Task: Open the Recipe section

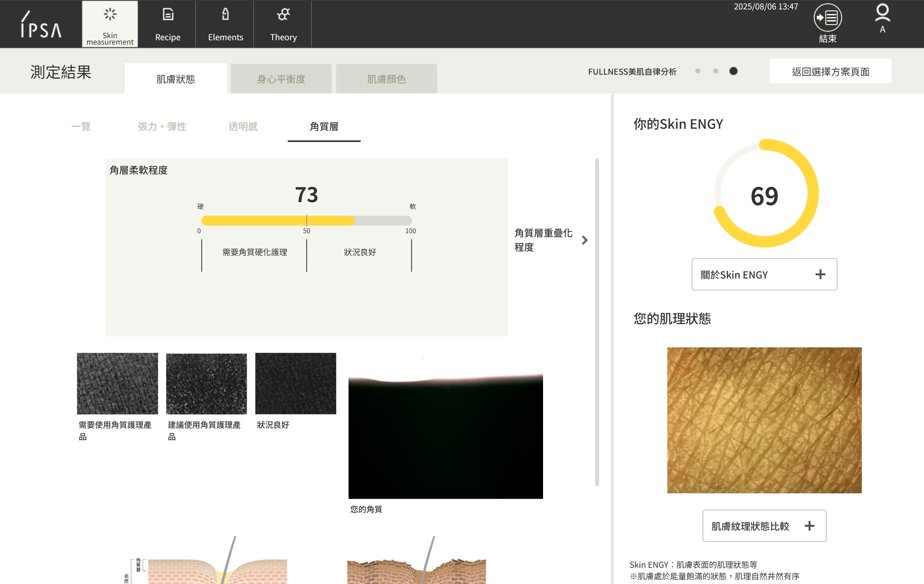Action: pyautogui.click(x=168, y=24)
